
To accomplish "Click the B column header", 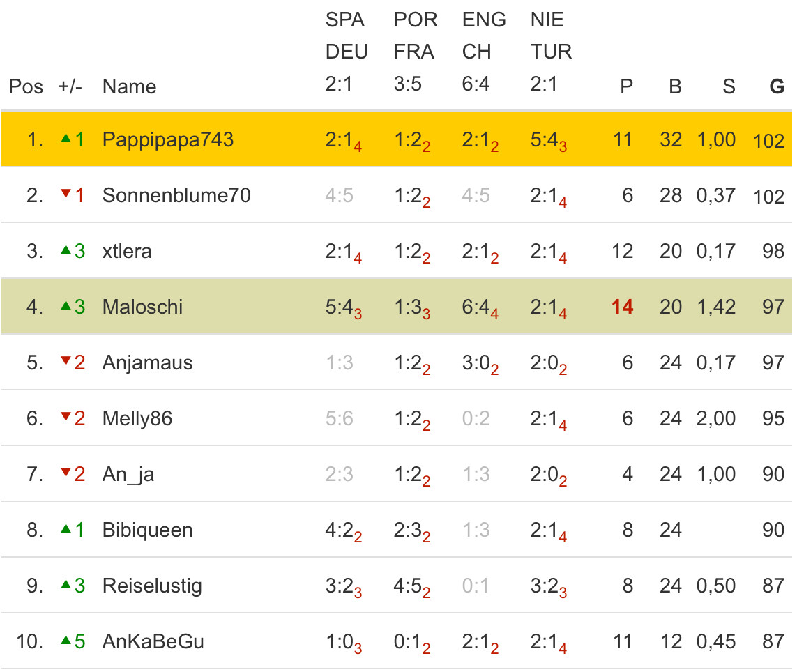I will click(x=674, y=87).
